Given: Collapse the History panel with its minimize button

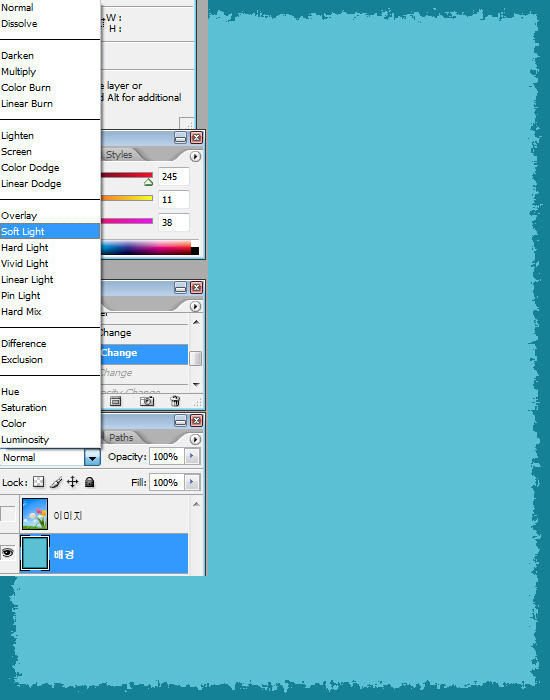Looking at the screenshot, I should (180, 288).
